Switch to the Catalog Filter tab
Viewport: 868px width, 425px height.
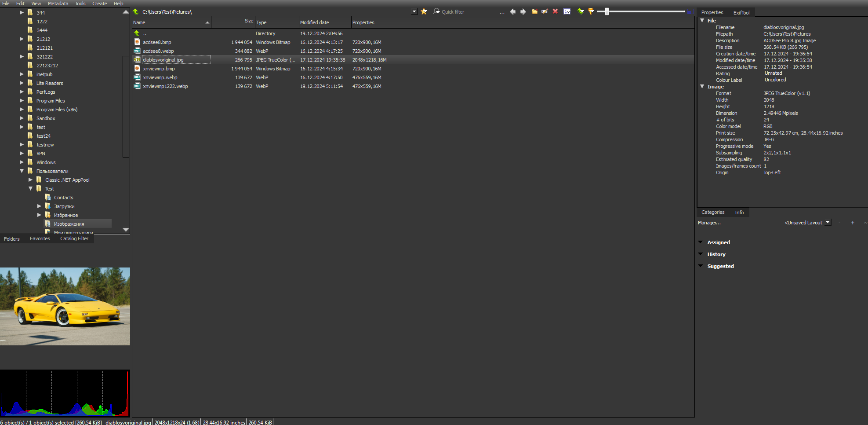pyautogui.click(x=74, y=238)
